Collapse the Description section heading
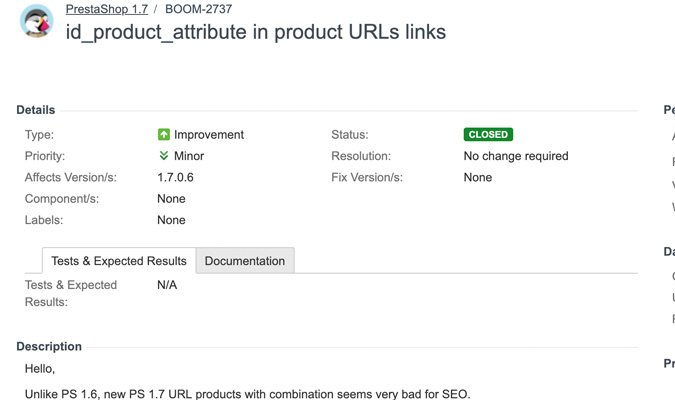Screen dimensions: 675x400 49,346
